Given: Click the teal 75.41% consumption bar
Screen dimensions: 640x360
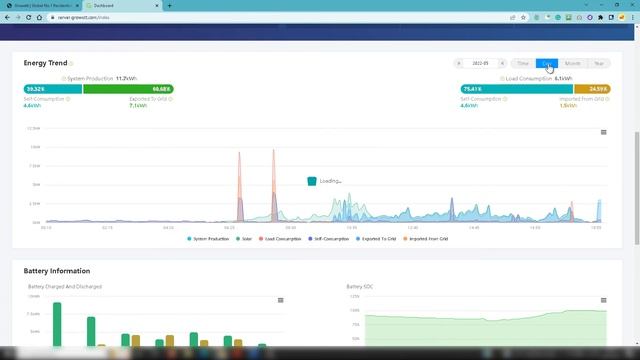Looking at the screenshot, I should 517,89.
